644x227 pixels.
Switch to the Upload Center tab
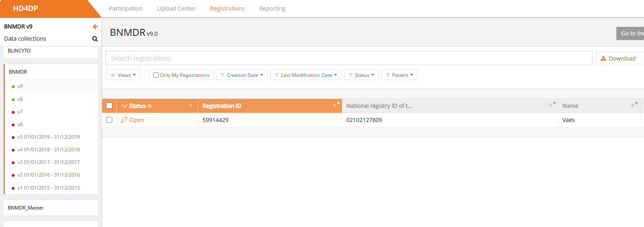click(x=176, y=9)
